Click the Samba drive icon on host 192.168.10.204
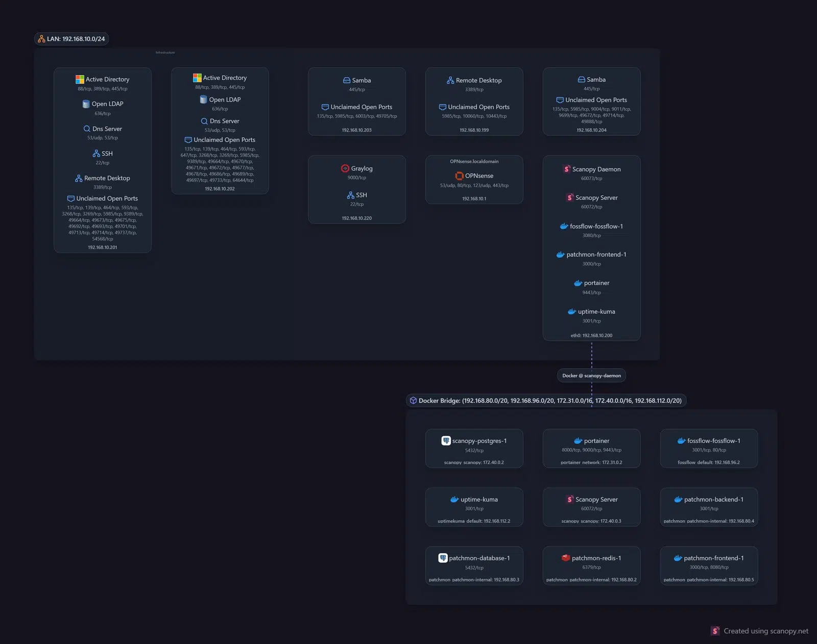The image size is (817, 644). 581,80
